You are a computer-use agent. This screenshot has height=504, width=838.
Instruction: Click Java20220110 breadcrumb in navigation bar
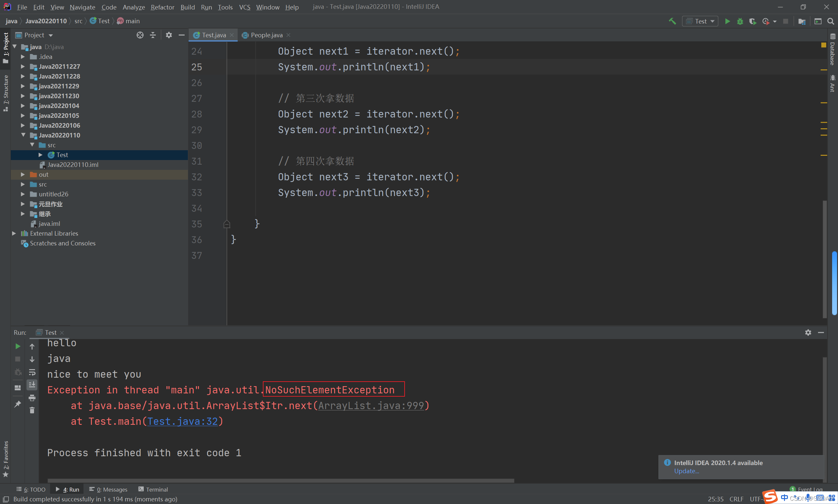pyautogui.click(x=46, y=21)
